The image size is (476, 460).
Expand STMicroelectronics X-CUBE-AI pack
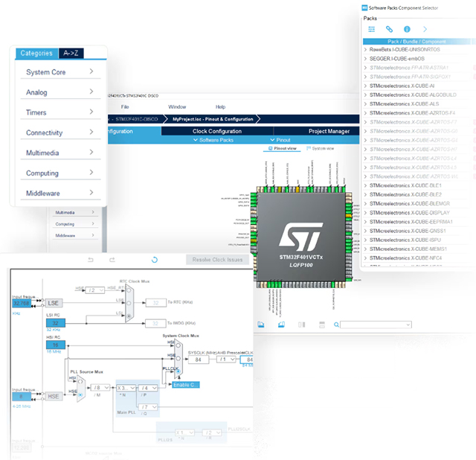click(x=365, y=86)
